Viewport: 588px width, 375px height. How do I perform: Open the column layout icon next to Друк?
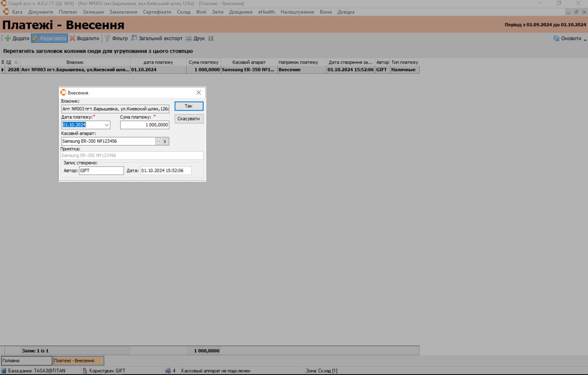[211, 38]
